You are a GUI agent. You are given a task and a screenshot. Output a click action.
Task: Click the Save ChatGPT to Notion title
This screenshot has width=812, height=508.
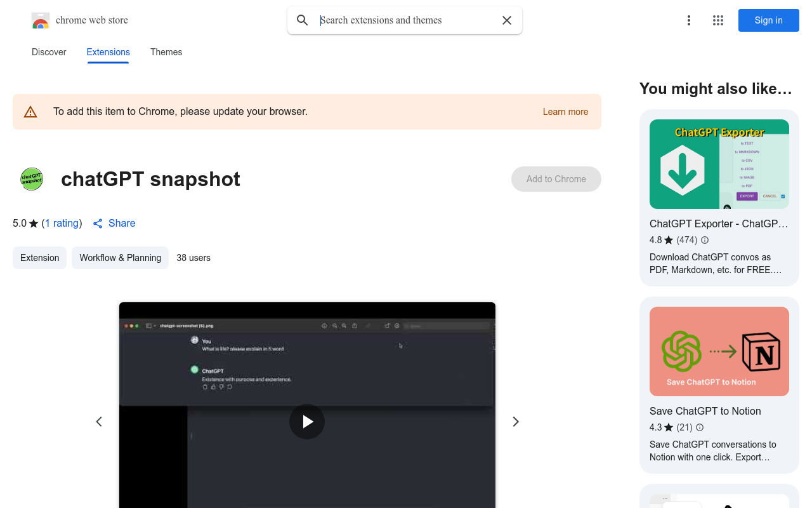tap(705, 411)
